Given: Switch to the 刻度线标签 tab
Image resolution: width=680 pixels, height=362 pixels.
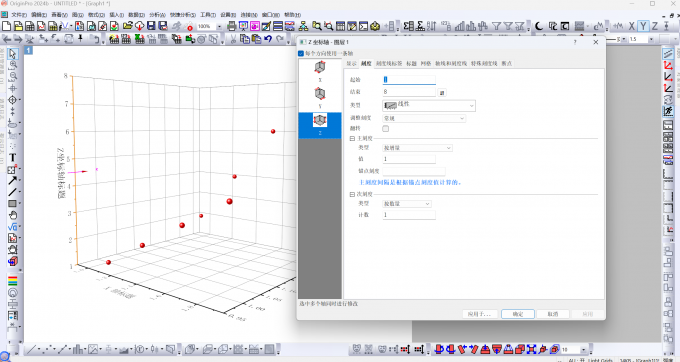Looking at the screenshot, I should (389, 63).
